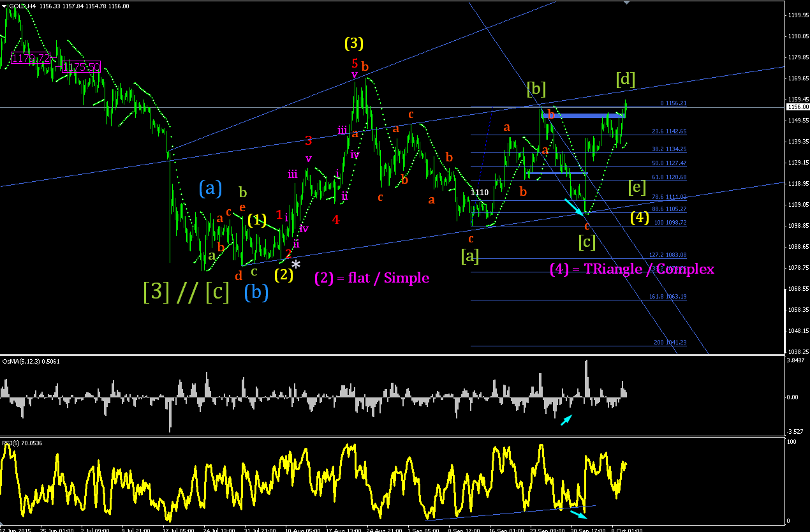Image resolution: width=810 pixels, height=532 pixels.
Task: Click '8 Oct 01:00' on the time axis
Action: click(x=628, y=529)
